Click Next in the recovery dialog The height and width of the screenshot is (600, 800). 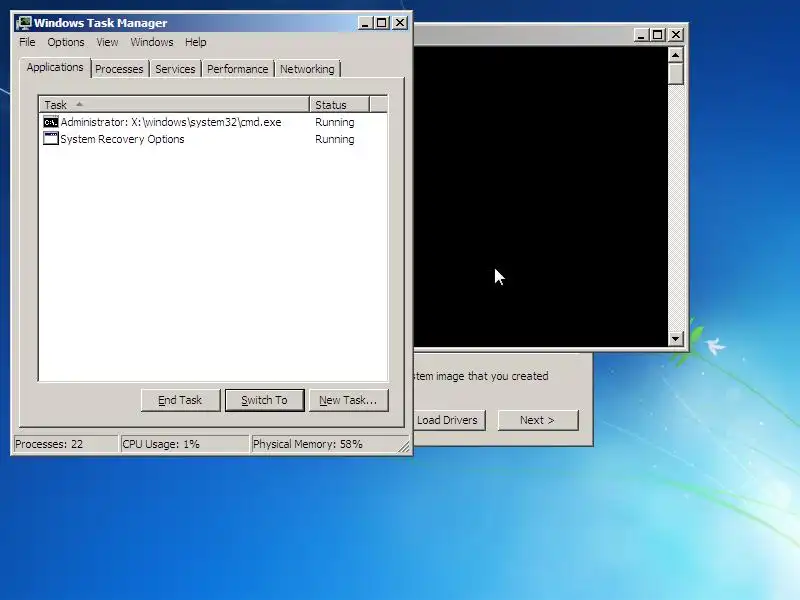pos(538,420)
